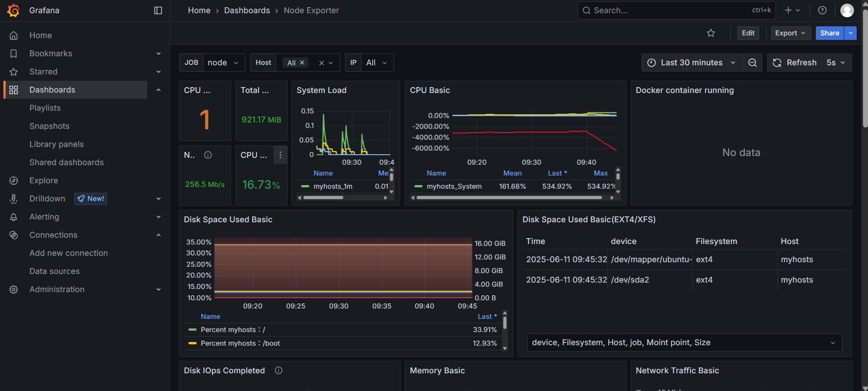Open the table fields selector dropdown
Viewport: 868px width, 391px height.
coord(685,342)
